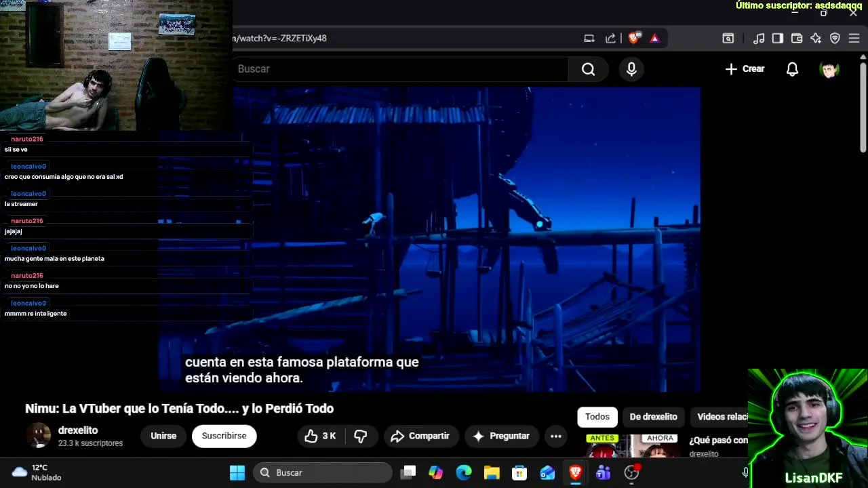Open Task View on the taskbar
This screenshot has width=868, height=488.
(408, 473)
